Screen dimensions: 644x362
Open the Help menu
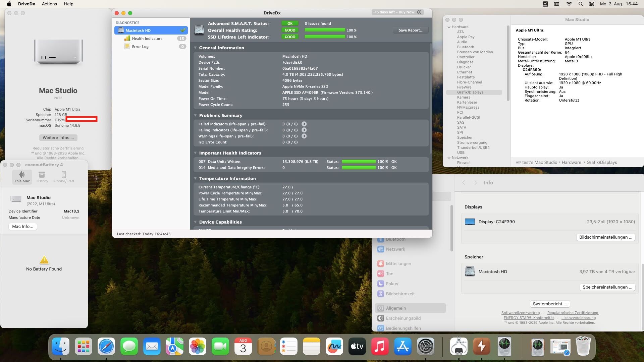point(69,4)
